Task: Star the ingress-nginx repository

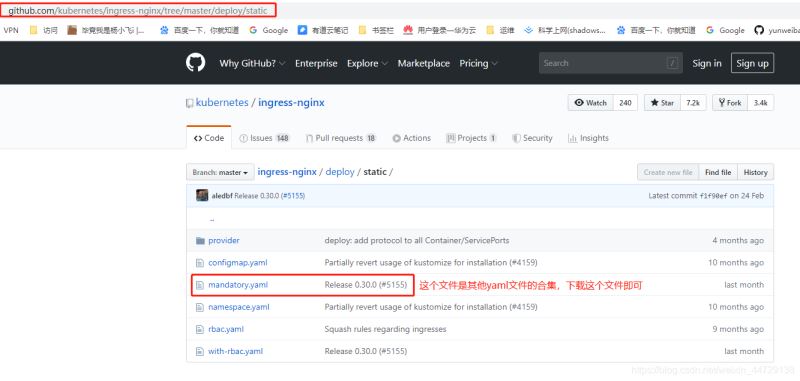Action: pos(662,103)
